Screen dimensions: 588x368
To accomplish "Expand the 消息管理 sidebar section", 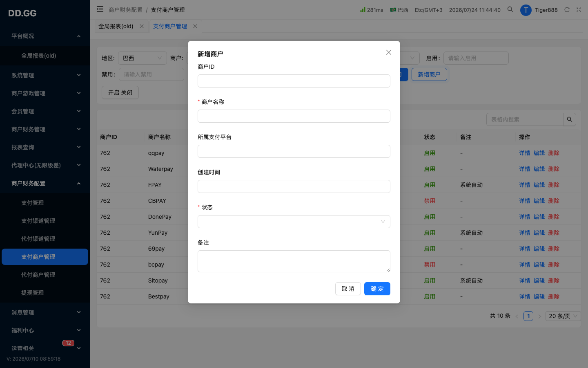I will tap(45, 312).
